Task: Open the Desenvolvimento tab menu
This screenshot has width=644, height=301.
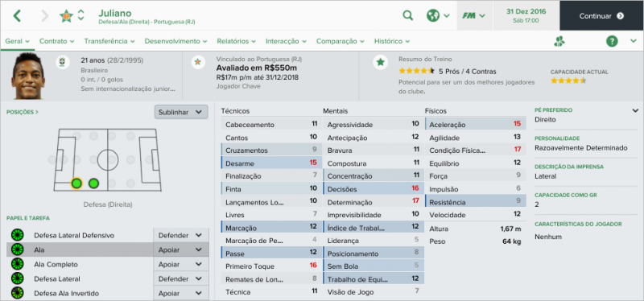Action: pos(175,41)
